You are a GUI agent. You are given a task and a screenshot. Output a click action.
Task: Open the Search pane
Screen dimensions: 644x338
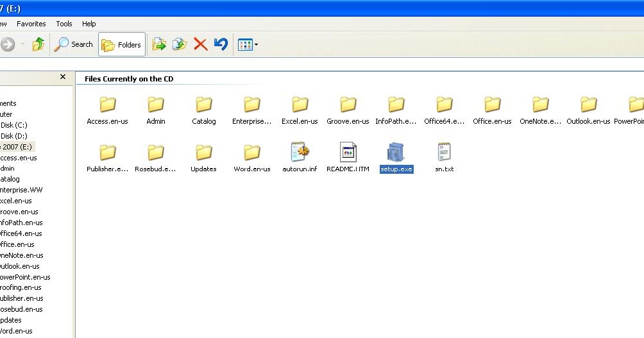coord(74,44)
